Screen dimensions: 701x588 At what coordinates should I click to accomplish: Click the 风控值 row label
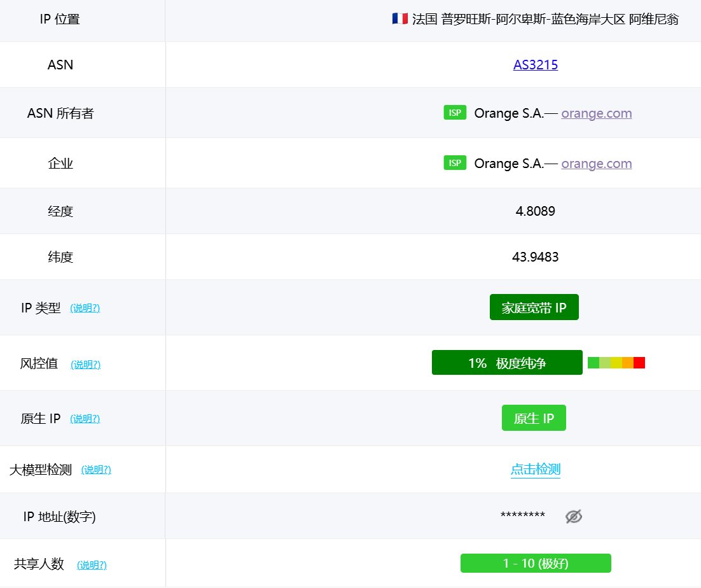pos(39,363)
